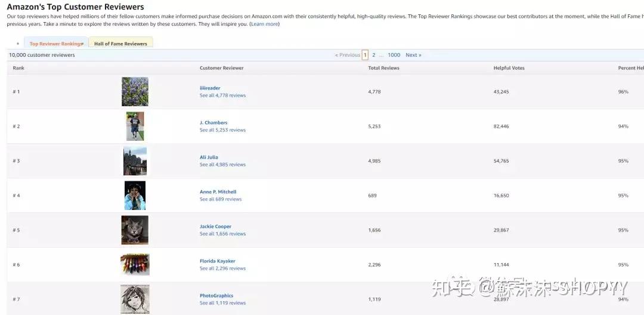Click total reviews value 2,296

click(374, 265)
